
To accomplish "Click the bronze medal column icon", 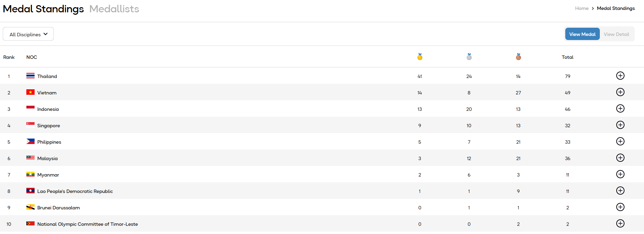I will (x=518, y=57).
